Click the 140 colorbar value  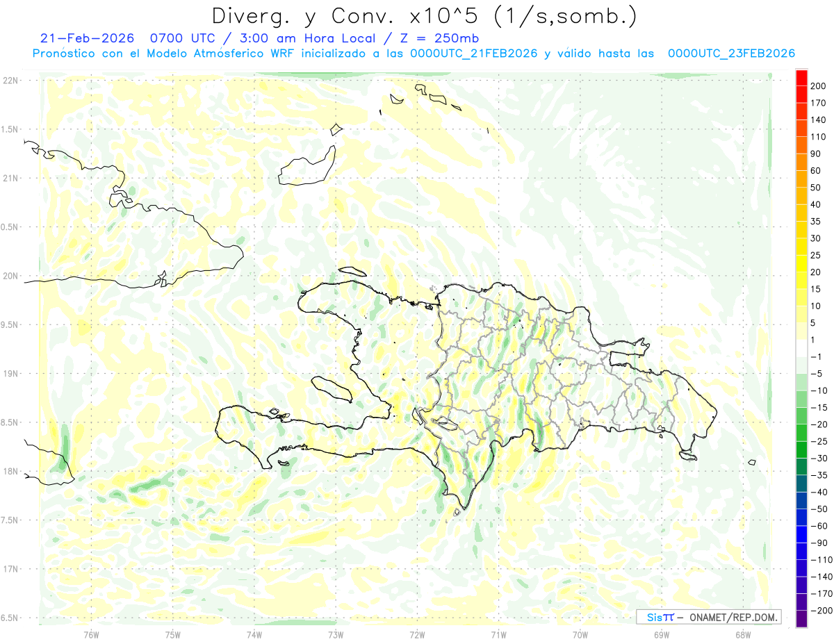(818, 120)
